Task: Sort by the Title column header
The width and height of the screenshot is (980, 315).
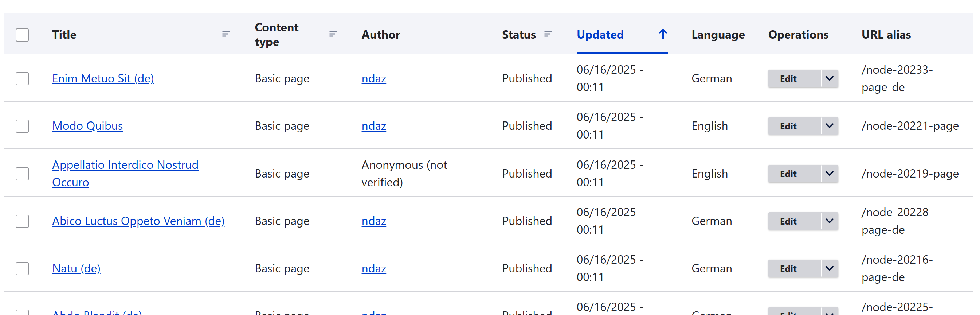Action: coord(64,35)
